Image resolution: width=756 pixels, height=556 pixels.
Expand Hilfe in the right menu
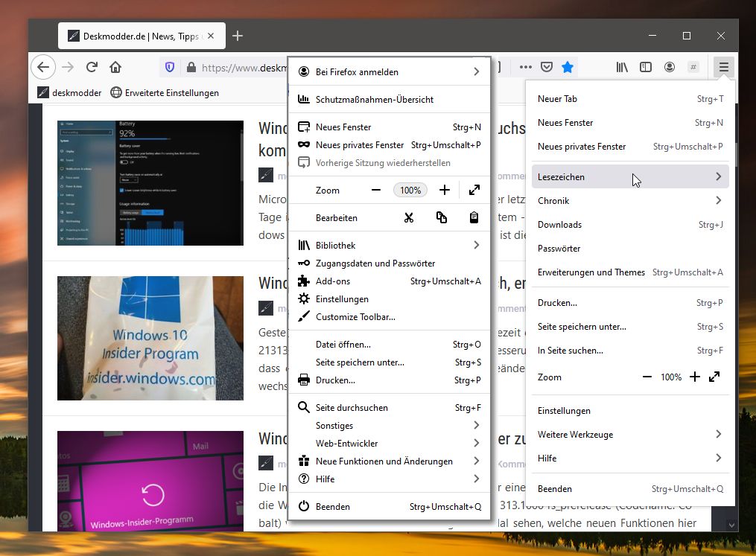(x=630, y=458)
